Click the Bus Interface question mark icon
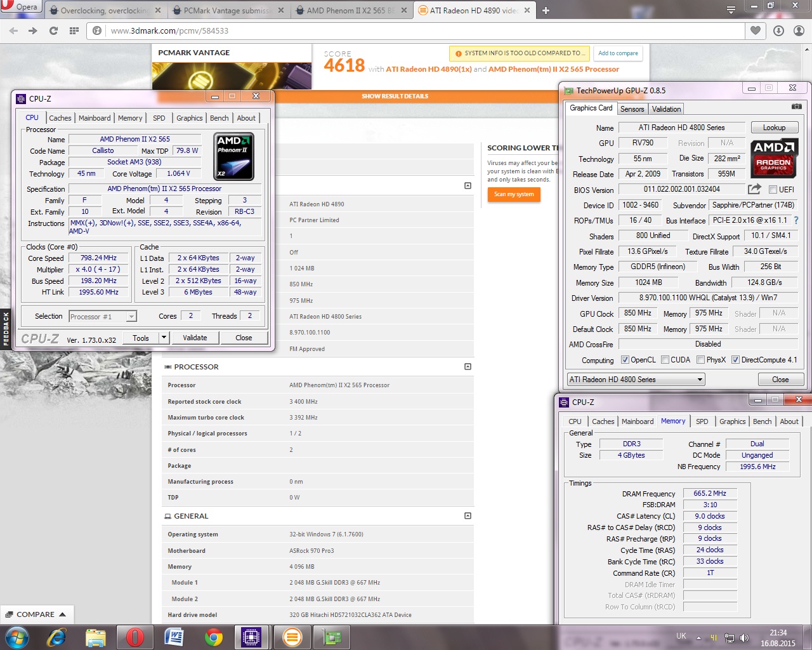The width and height of the screenshot is (812, 650). tap(796, 220)
